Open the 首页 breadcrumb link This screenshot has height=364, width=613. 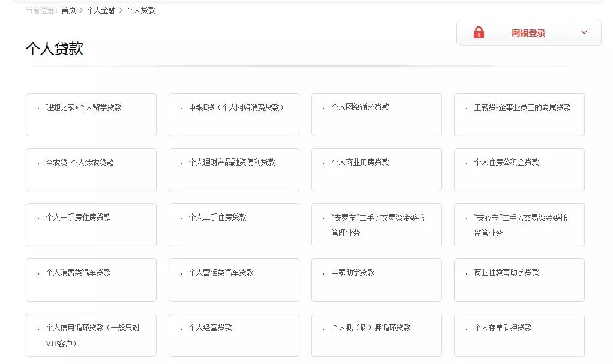(67, 10)
